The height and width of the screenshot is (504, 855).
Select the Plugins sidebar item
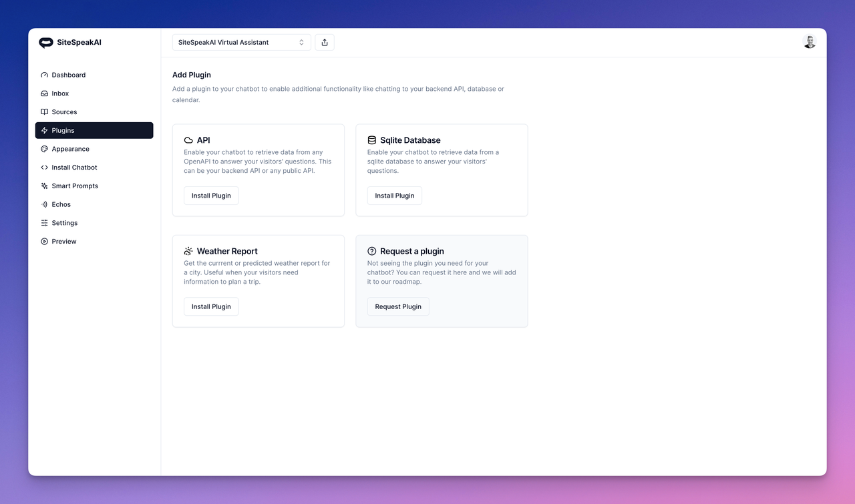pyautogui.click(x=94, y=130)
